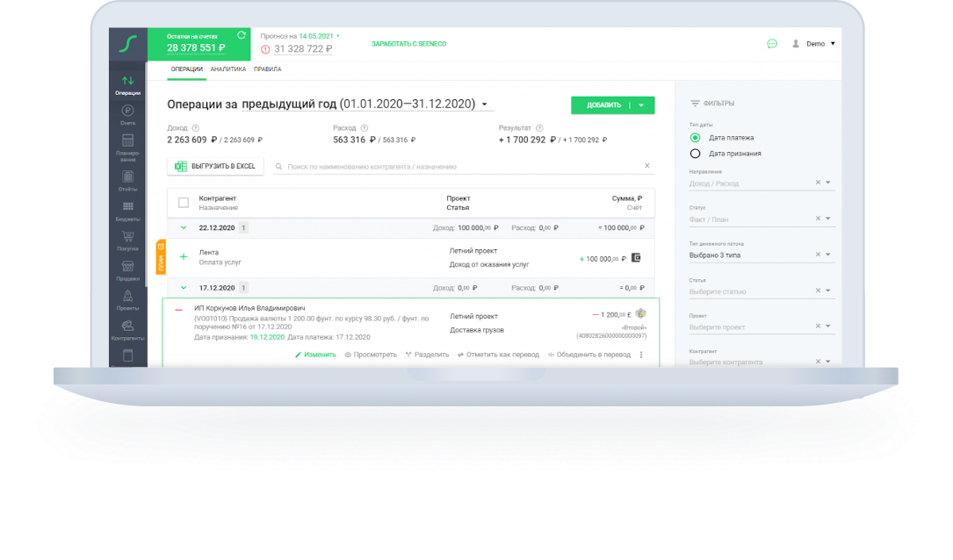Clear the Статья filter
953x560 pixels.
click(818, 291)
